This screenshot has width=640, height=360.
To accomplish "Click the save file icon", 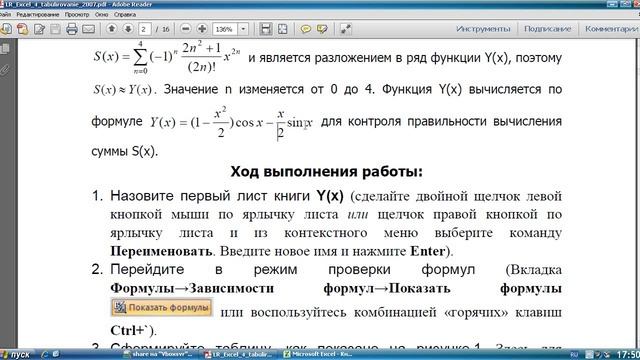I will point(55,29).
